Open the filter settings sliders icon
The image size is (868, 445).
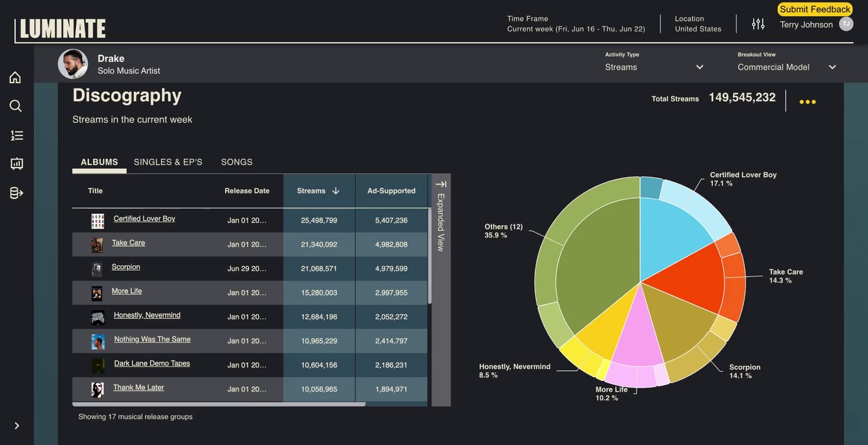758,24
